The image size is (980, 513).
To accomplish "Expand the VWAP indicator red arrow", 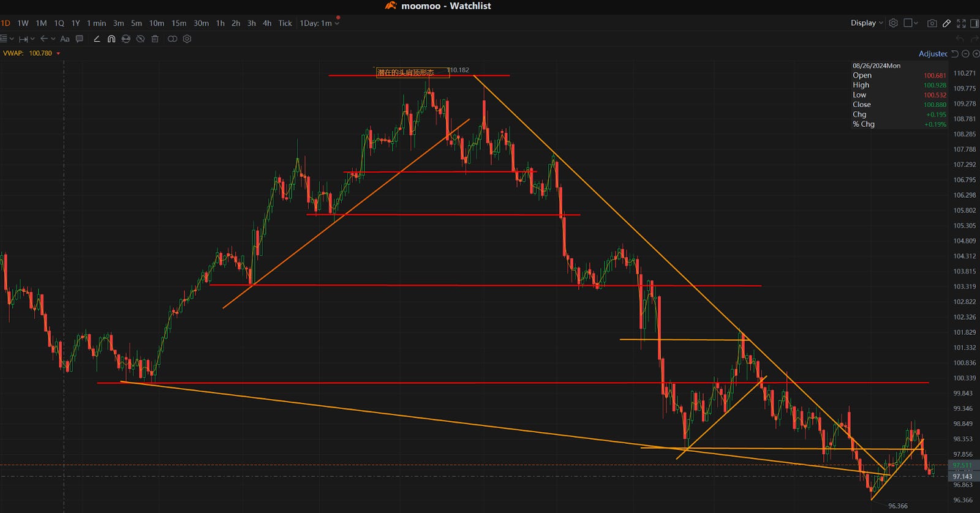I will coord(58,53).
